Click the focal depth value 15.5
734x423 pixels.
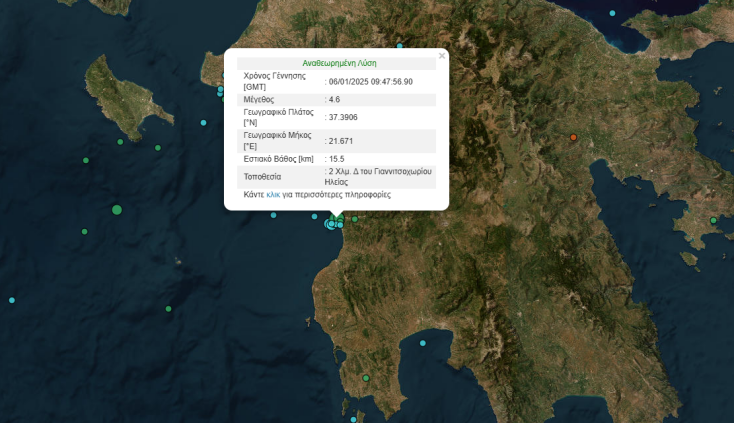coord(336,159)
